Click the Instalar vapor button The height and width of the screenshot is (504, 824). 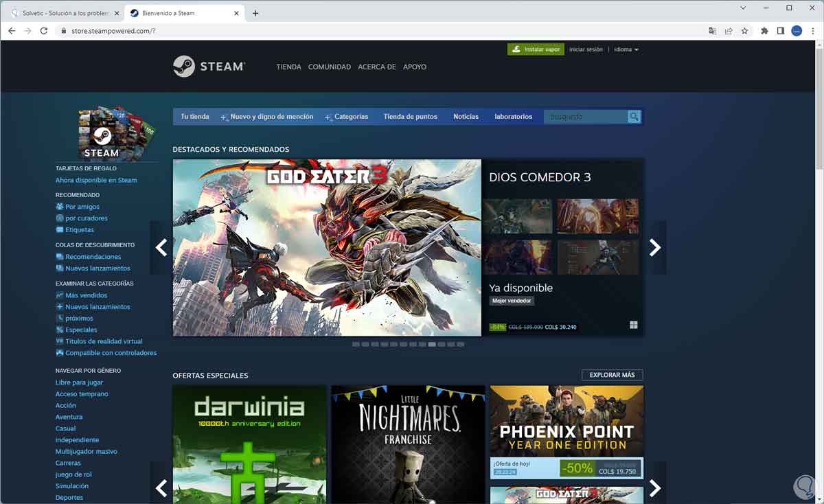(536, 49)
